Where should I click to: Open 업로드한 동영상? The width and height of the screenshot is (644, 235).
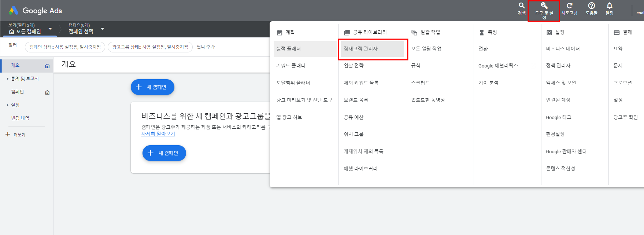click(428, 100)
